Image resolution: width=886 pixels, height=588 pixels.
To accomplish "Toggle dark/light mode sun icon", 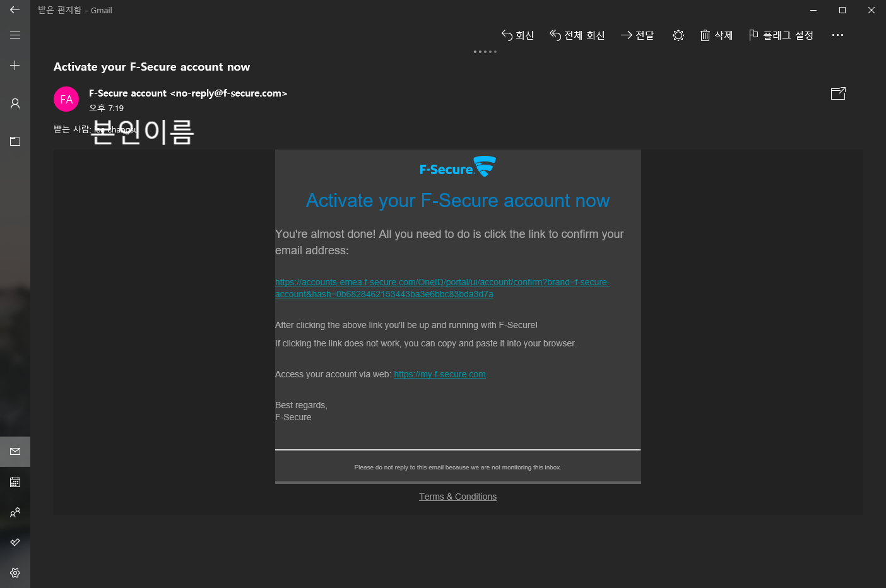I will [678, 35].
